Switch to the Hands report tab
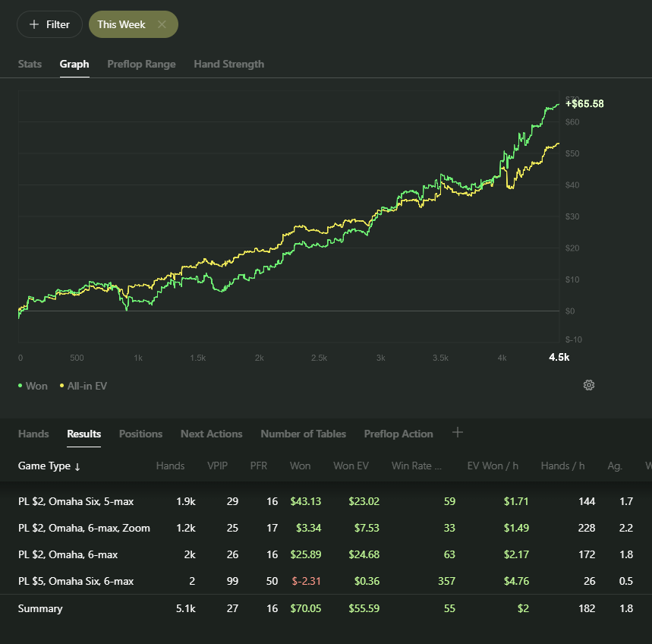 click(33, 434)
